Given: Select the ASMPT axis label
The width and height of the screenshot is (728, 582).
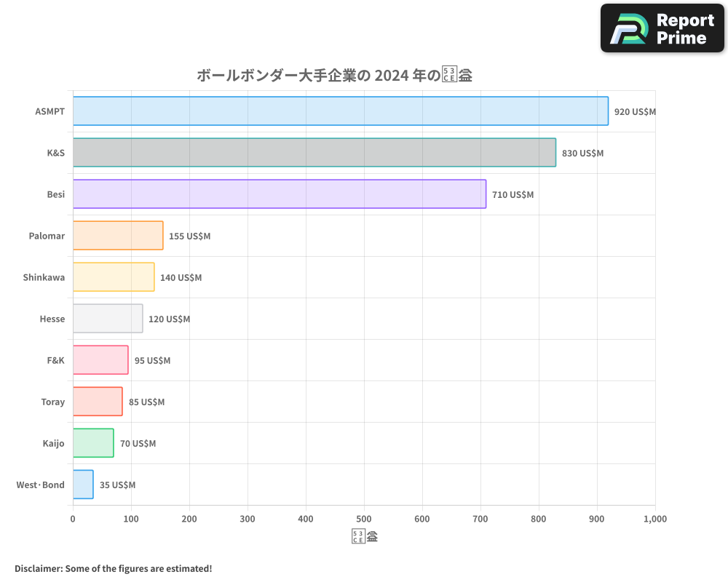Looking at the screenshot, I should [x=49, y=111].
